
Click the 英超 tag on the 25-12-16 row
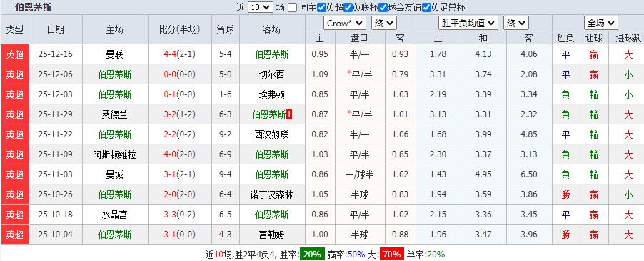click(15, 54)
